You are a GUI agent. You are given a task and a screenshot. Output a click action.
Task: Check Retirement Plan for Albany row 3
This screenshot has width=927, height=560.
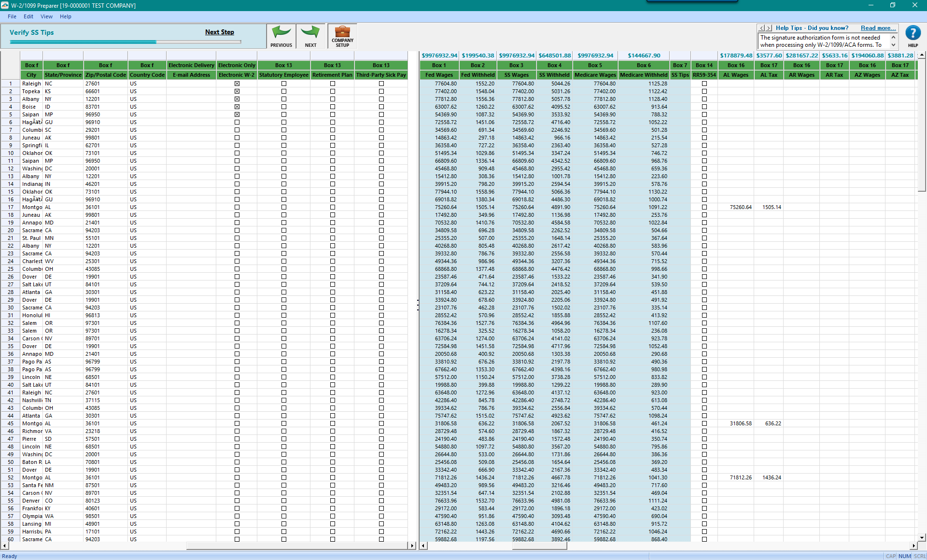[x=333, y=99]
